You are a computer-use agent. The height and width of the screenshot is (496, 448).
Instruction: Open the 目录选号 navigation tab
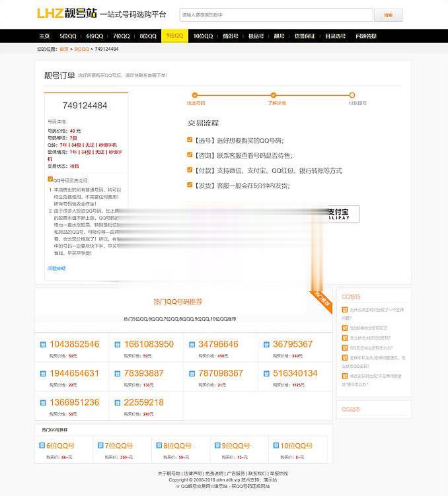tap(336, 36)
